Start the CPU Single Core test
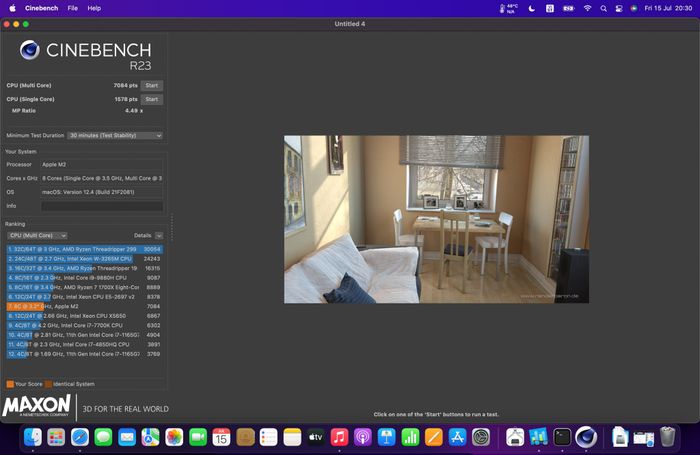This screenshot has width=700, height=455. (152, 99)
